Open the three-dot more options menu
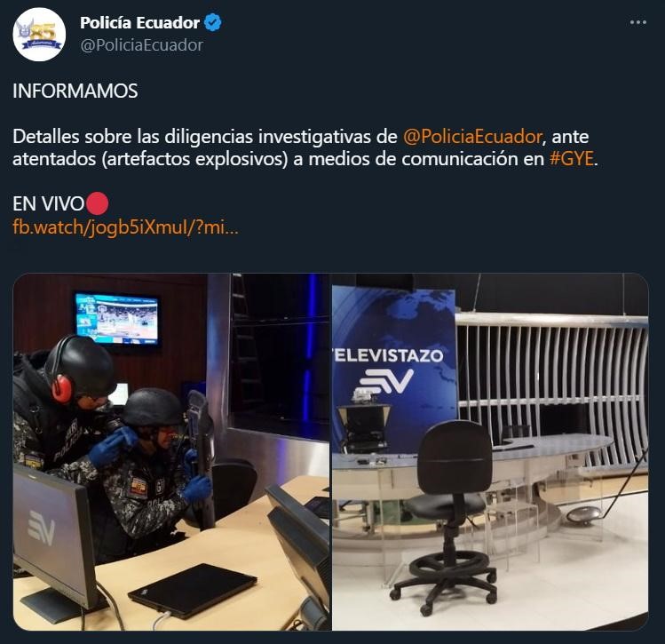The height and width of the screenshot is (644, 665). point(637,22)
